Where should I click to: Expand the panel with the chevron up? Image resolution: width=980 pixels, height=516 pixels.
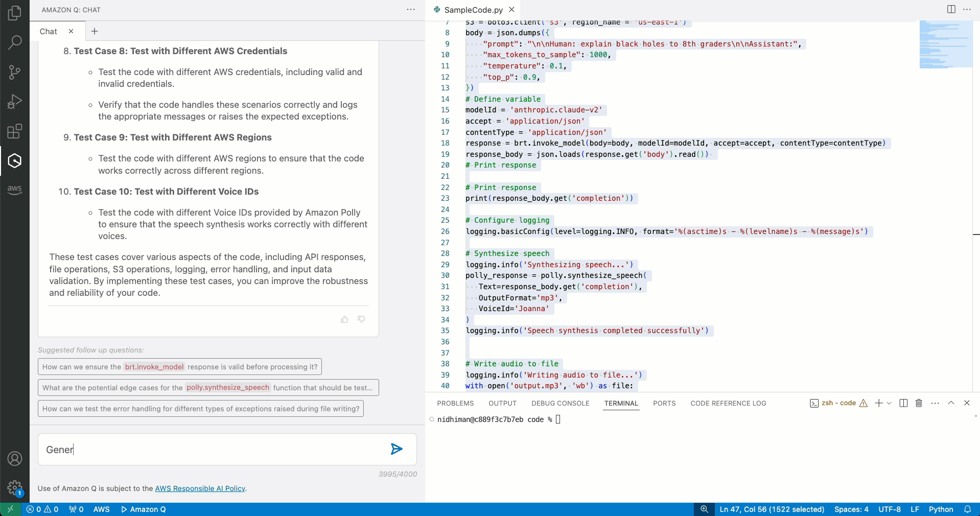coord(951,403)
